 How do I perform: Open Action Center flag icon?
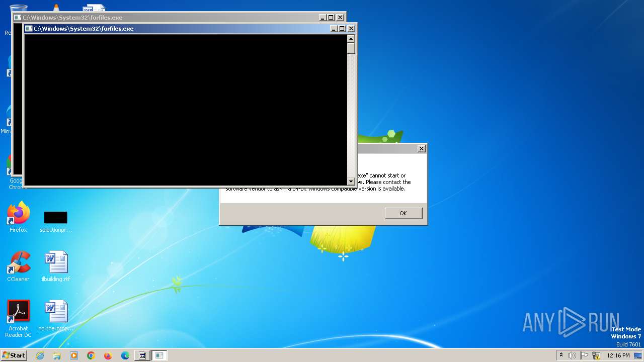pyautogui.click(x=585, y=355)
